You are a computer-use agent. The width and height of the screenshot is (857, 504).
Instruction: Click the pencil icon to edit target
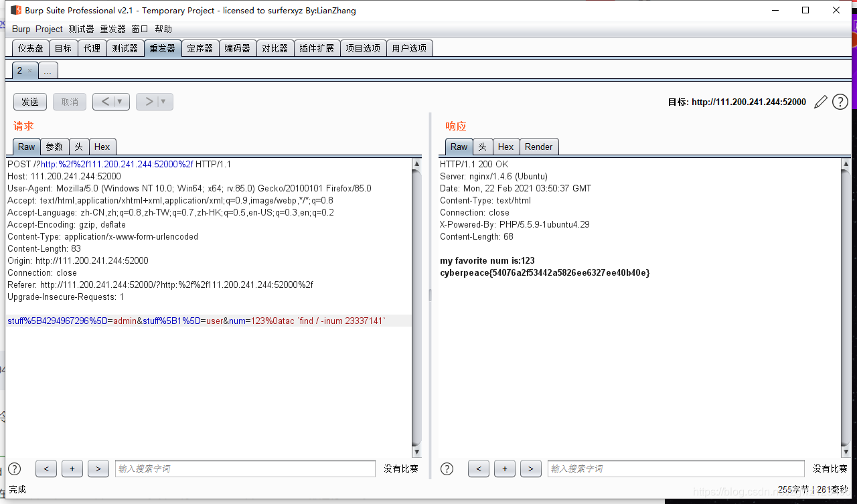820,102
